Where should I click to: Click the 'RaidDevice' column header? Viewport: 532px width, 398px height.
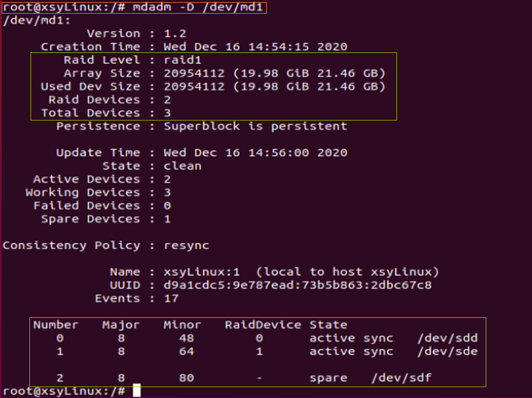tap(263, 325)
